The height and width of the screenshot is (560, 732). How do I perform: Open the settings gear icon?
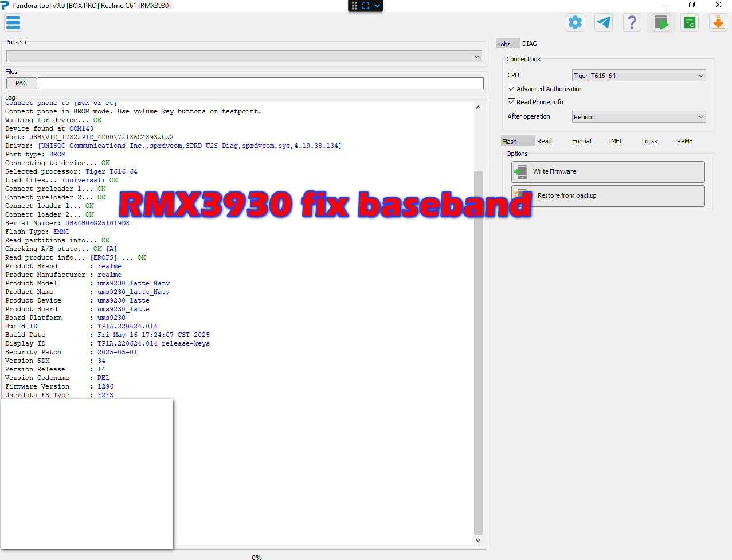point(575,22)
